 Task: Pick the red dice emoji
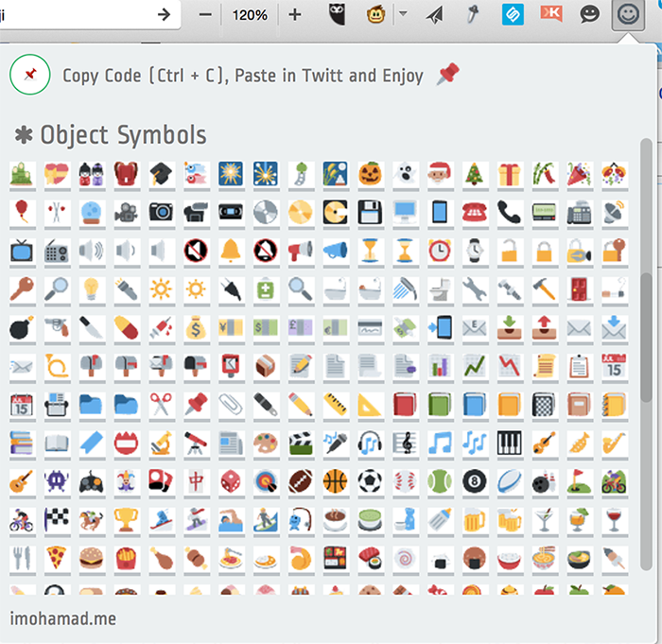pyautogui.click(x=230, y=480)
